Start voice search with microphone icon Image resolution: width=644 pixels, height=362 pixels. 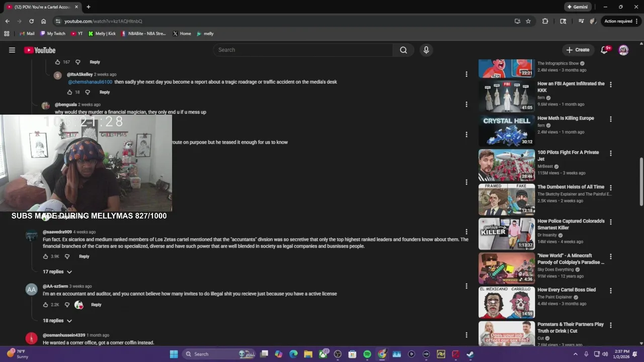coord(426,50)
